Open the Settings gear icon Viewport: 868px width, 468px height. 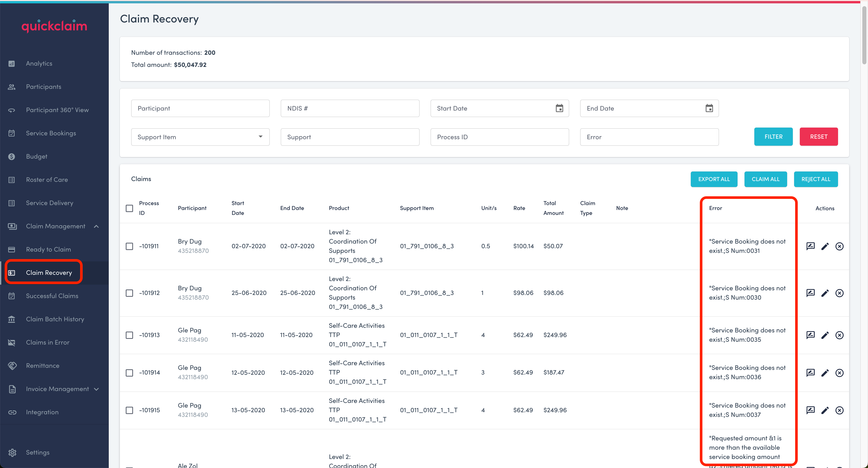coord(12,453)
